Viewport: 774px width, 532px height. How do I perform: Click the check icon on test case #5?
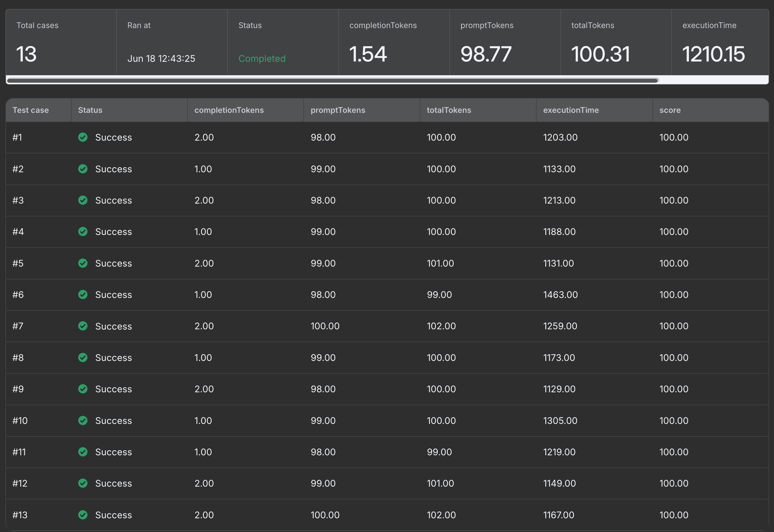(x=83, y=263)
